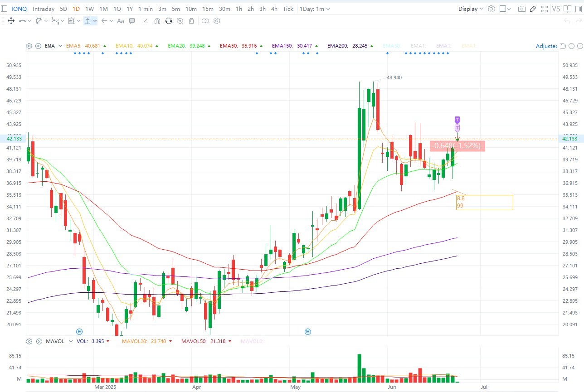
Task: Open the layout square dropdown arrow
Action: click(x=509, y=9)
